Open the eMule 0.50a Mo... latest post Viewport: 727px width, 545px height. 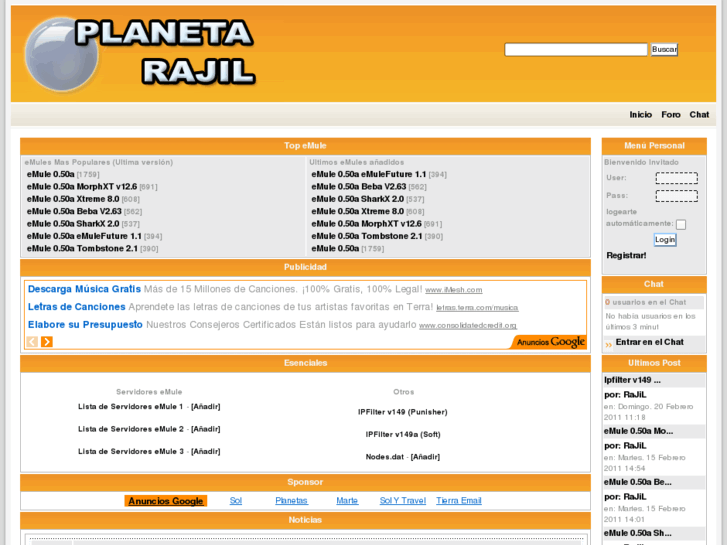tap(638, 431)
